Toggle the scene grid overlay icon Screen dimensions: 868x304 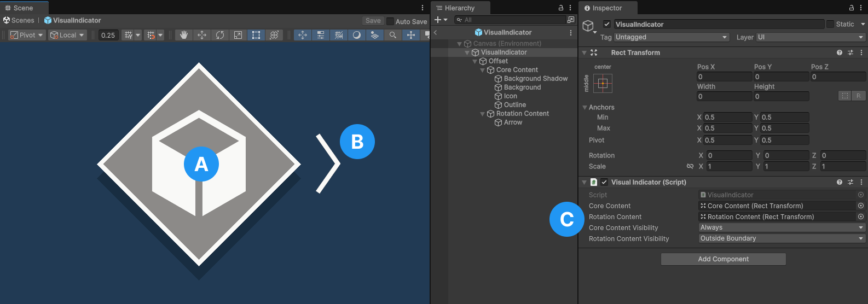click(339, 35)
